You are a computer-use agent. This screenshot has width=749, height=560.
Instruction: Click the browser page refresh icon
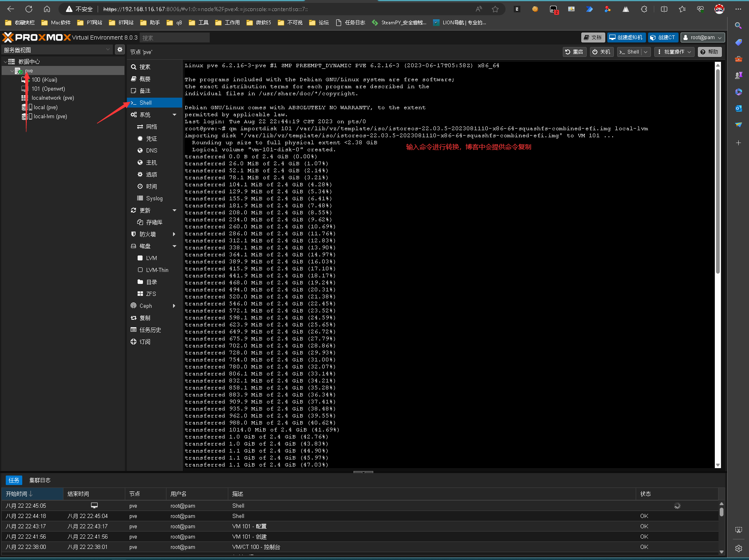29,9
